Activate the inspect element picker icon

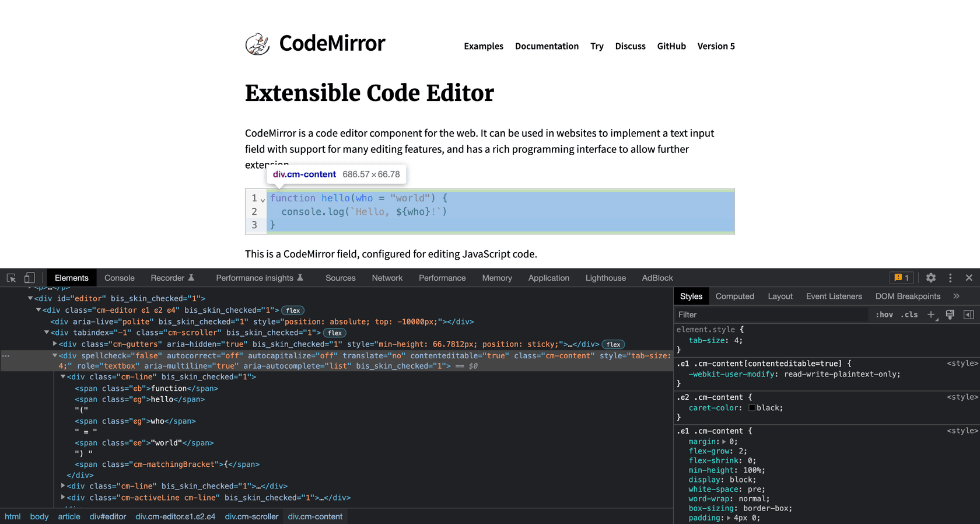click(x=11, y=278)
